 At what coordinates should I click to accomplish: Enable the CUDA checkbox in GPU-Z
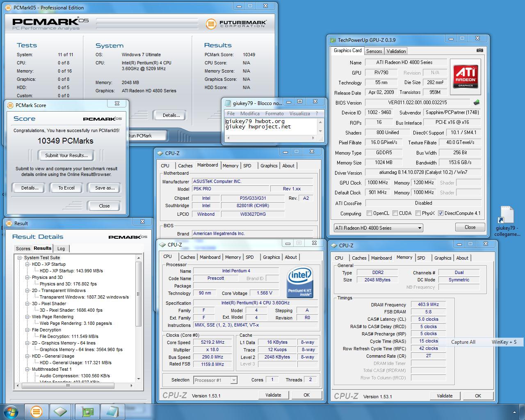[x=395, y=213]
